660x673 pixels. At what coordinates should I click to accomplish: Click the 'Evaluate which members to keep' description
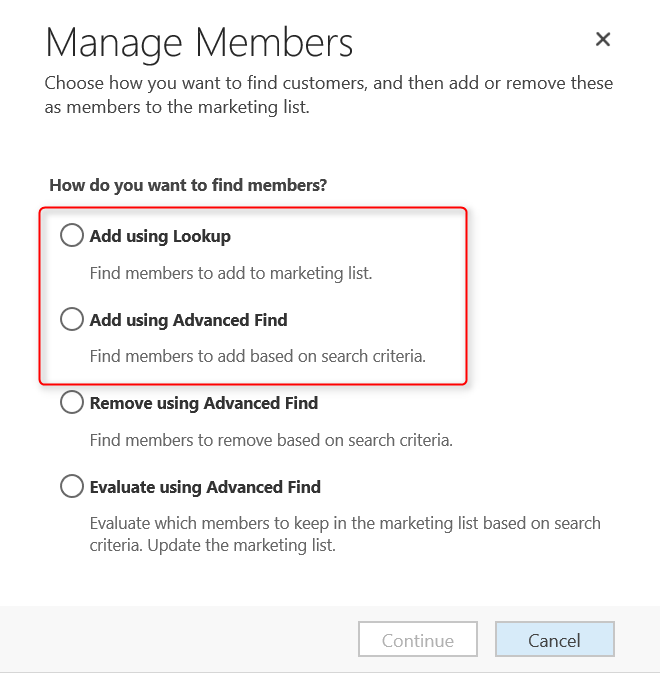345,523
